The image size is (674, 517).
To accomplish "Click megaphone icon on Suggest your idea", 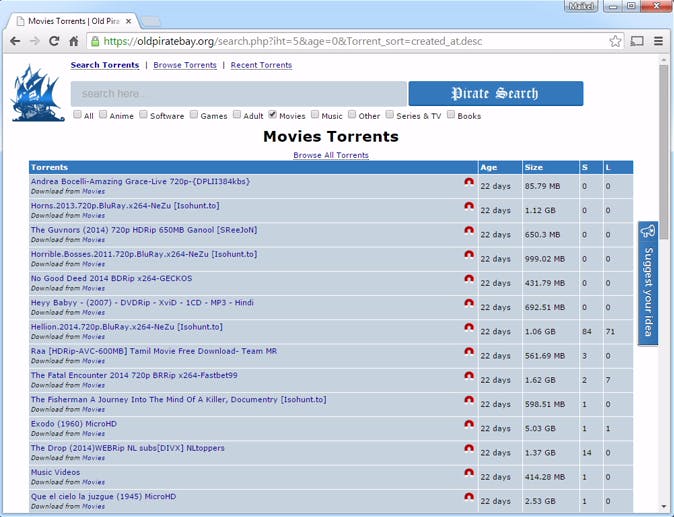I will (x=648, y=231).
